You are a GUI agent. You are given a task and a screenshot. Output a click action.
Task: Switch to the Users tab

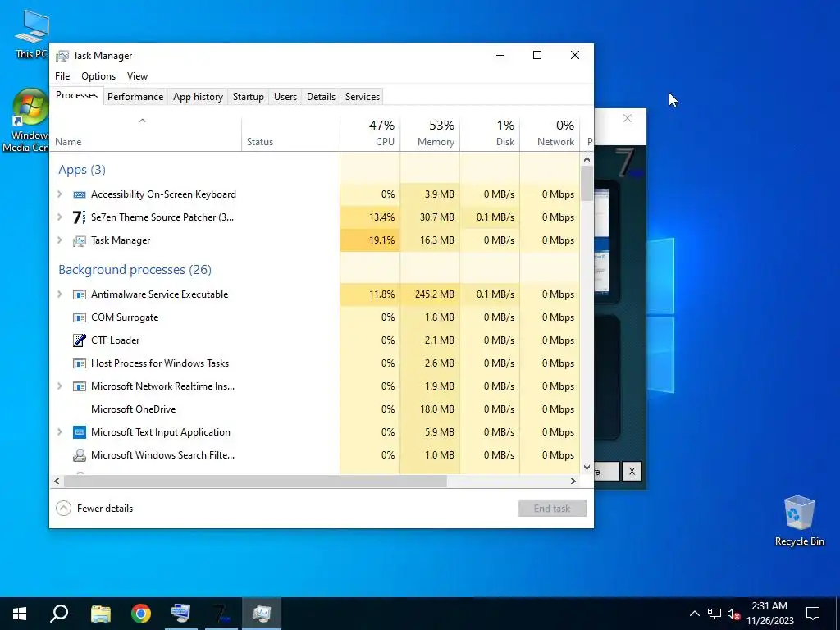click(285, 97)
